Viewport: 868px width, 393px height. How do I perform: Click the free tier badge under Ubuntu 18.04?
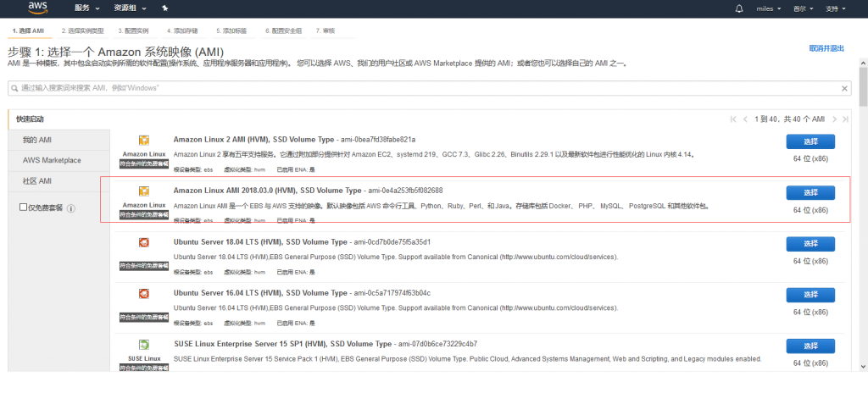(144, 266)
